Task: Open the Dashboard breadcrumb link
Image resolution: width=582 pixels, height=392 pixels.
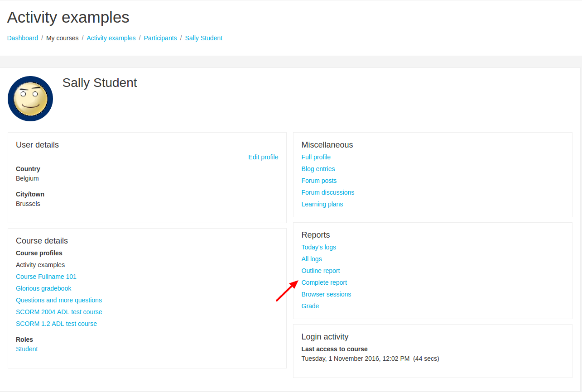Action: point(23,38)
